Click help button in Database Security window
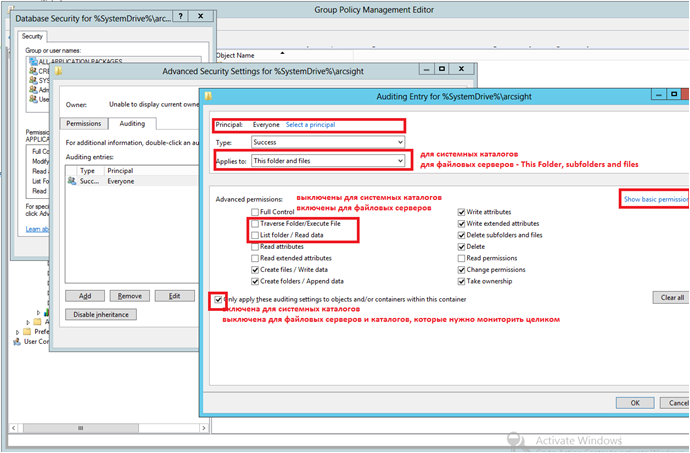This screenshot has width=690, height=453. (x=180, y=16)
